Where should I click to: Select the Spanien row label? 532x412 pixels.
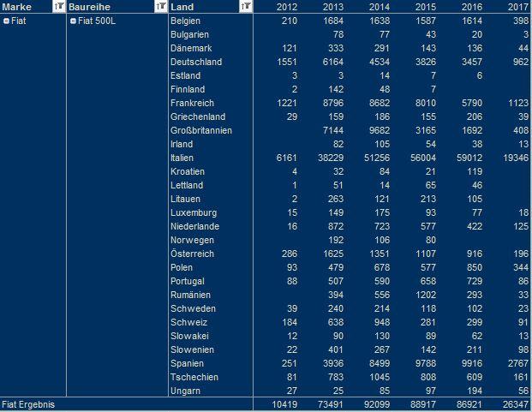click(187, 363)
